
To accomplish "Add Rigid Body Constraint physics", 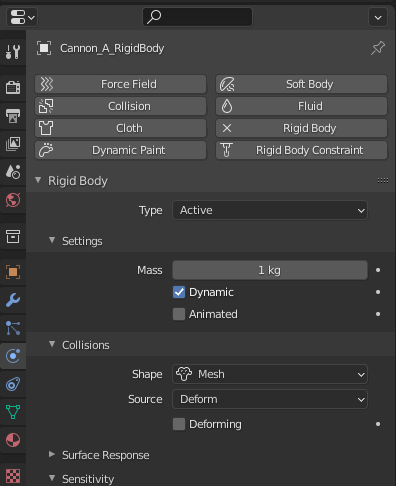I will [x=301, y=150].
